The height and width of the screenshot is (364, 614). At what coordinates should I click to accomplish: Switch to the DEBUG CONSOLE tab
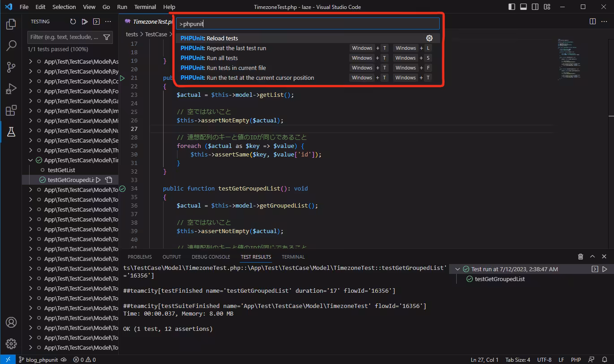(x=211, y=257)
